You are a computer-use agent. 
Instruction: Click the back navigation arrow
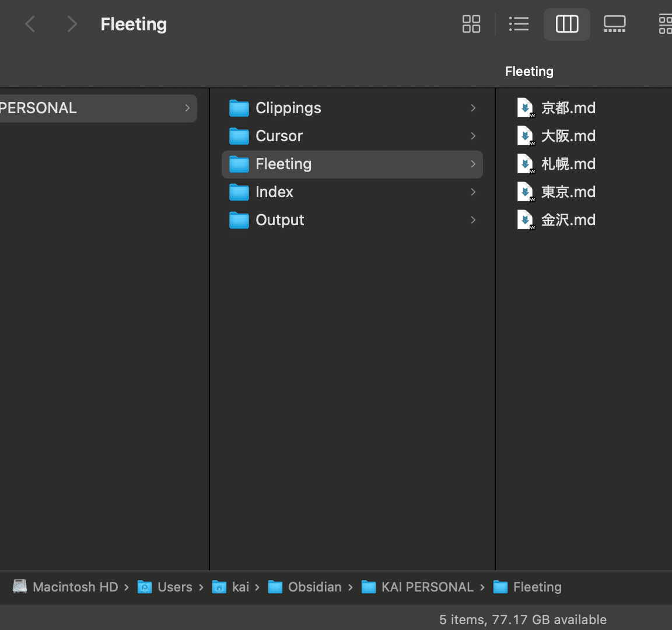point(30,24)
